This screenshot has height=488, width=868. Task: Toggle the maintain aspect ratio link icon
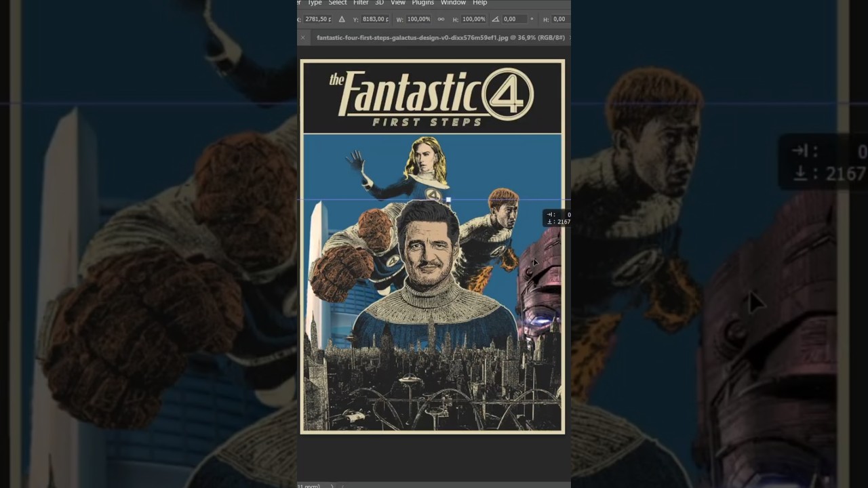point(441,19)
